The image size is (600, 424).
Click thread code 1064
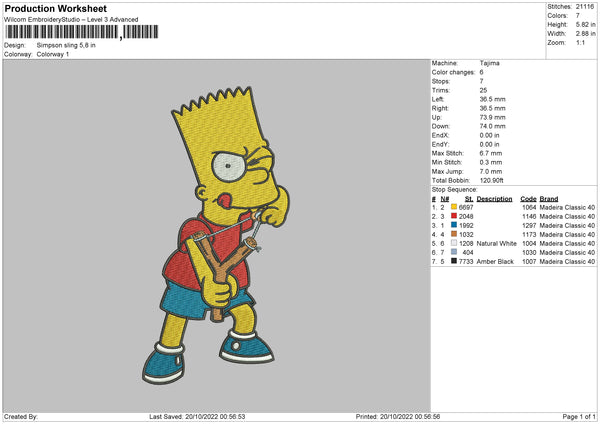click(x=529, y=207)
